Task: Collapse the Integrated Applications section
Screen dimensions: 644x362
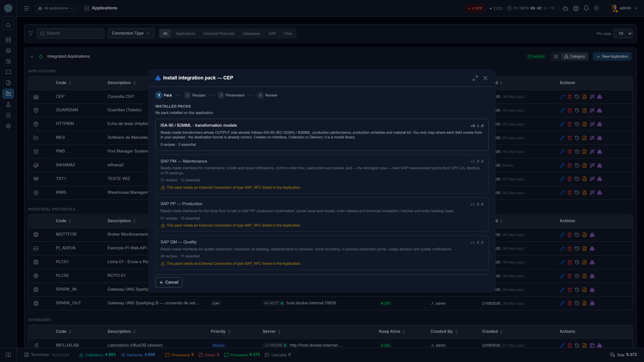Action: pos(32,56)
